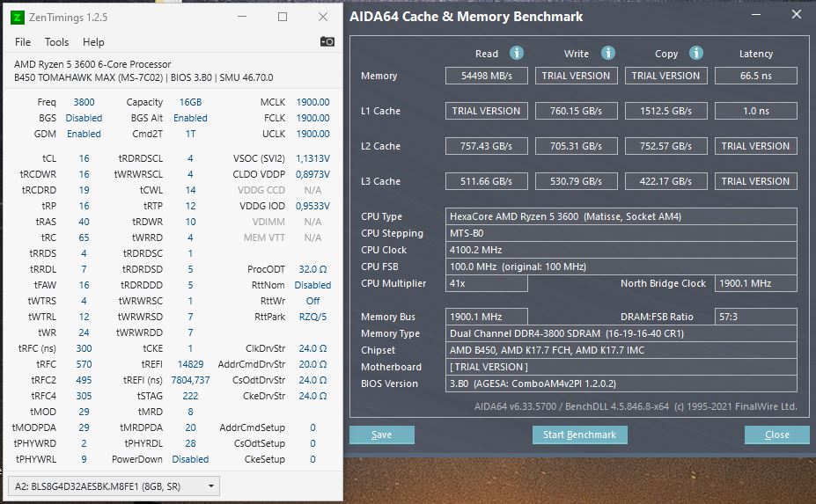Click the BIOS Version field 3.B0 AGESA
The image size is (816, 504).
point(621,383)
